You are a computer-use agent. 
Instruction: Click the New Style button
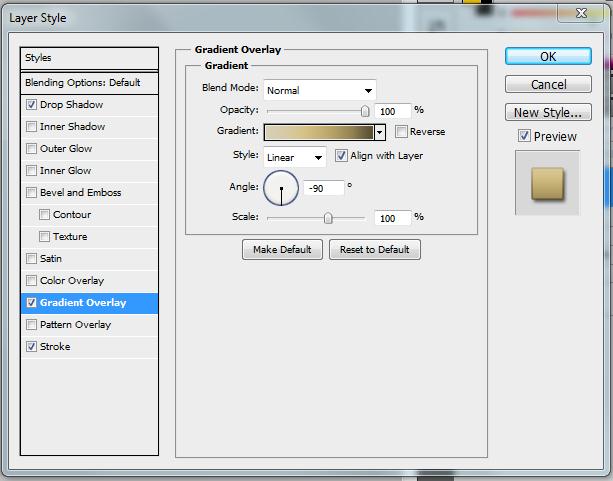(548, 113)
